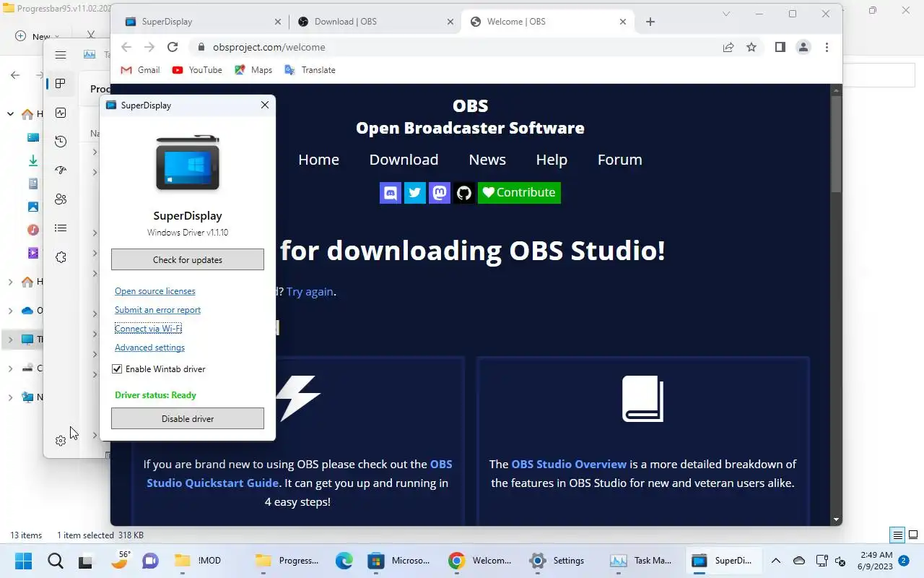Viewport: 924px width, 578px height.
Task: Switch File Explorer to details view icon
Action: [898, 535]
